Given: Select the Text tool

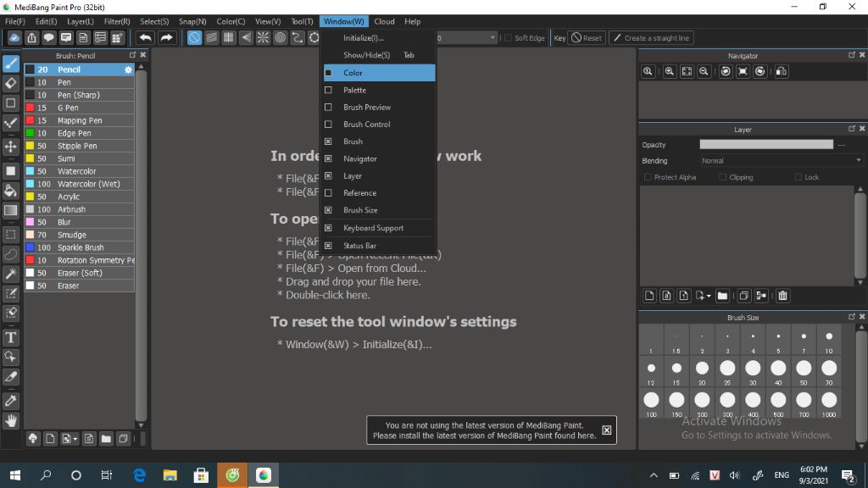Looking at the screenshot, I should tap(10, 337).
